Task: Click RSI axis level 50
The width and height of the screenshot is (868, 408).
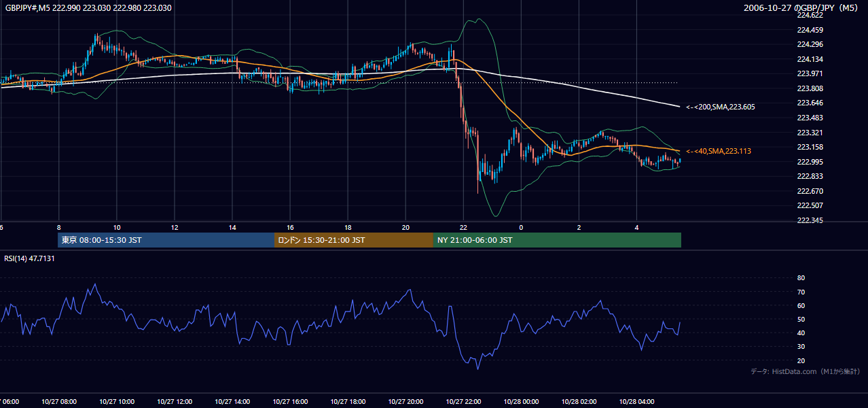Action: pyautogui.click(x=801, y=319)
